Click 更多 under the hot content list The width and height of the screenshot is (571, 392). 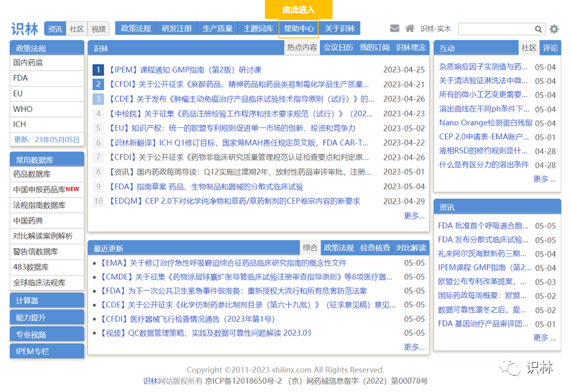[414, 216]
